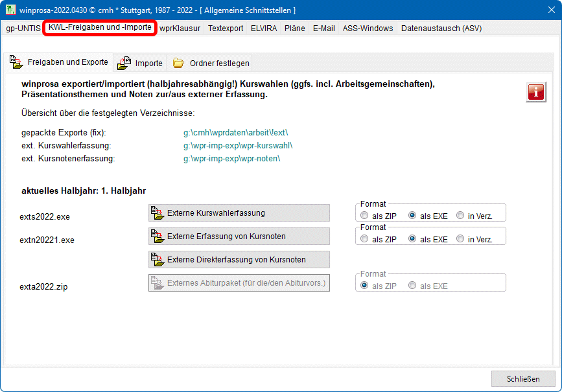
Task: Click the icon on Externe Erfassung von Kursnoten
Action: tap(157, 236)
